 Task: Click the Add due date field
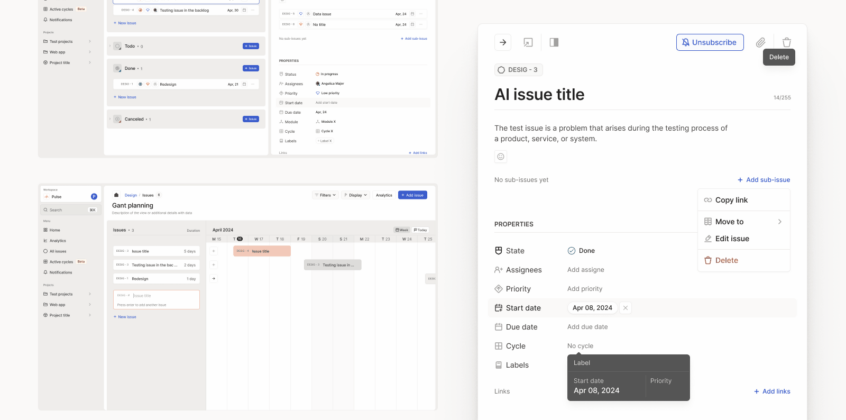(x=587, y=327)
